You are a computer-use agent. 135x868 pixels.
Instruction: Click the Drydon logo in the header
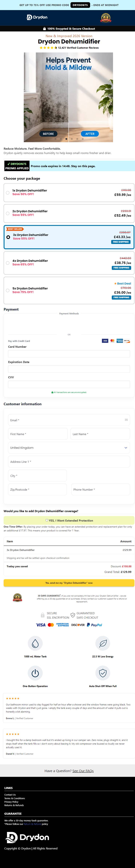(x=37, y=17)
